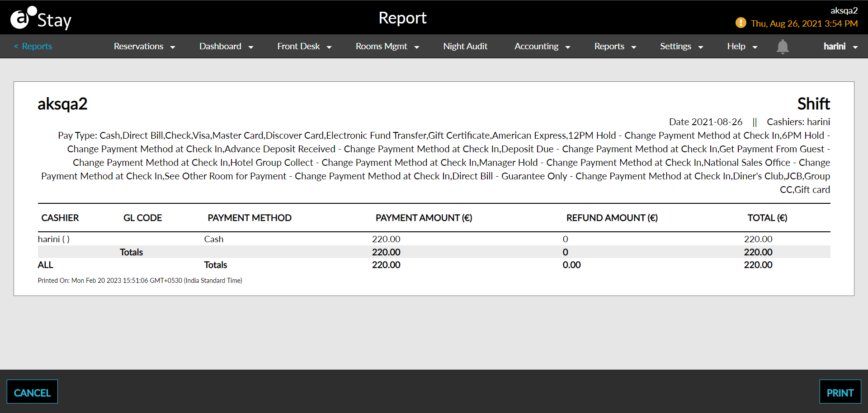Click the PAYMENT METHOD column header
Image resolution: width=868 pixels, height=413 pixels.
[249, 218]
